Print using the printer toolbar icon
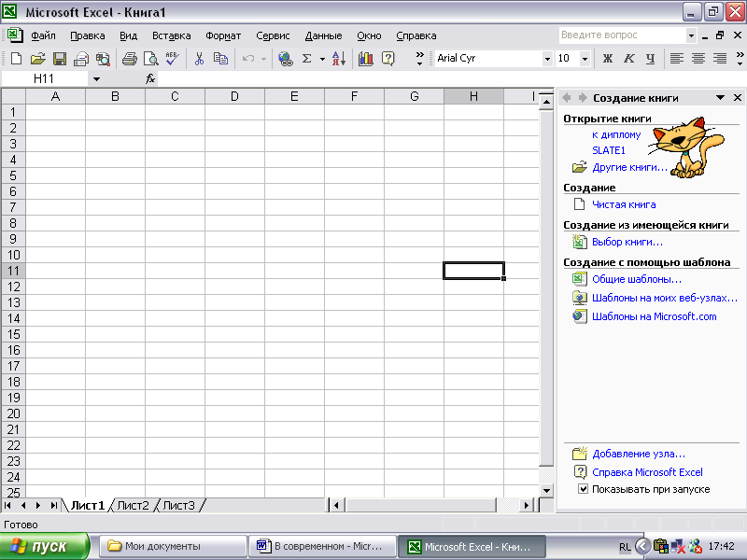Image resolution: width=747 pixels, height=560 pixels. (130, 59)
